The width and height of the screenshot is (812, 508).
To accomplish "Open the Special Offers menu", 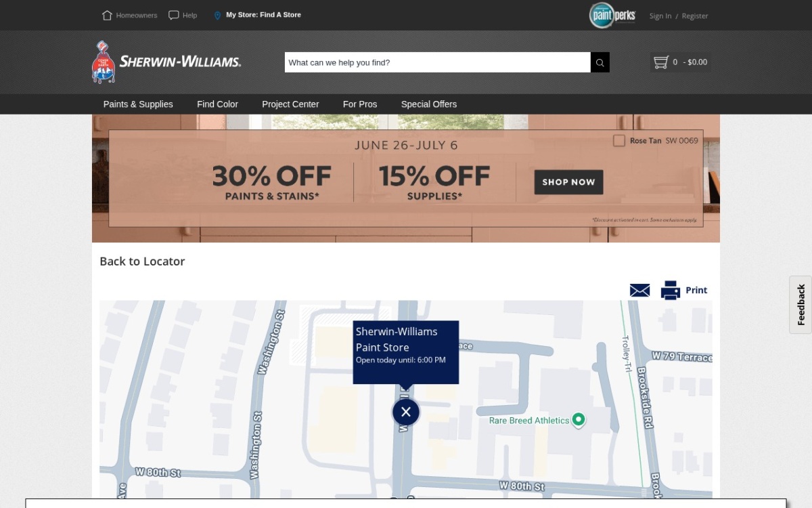I will (x=429, y=104).
